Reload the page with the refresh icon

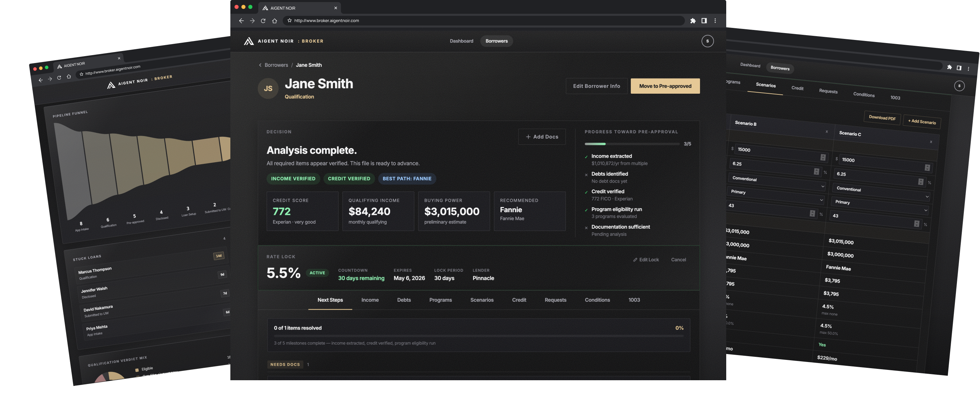(x=263, y=21)
